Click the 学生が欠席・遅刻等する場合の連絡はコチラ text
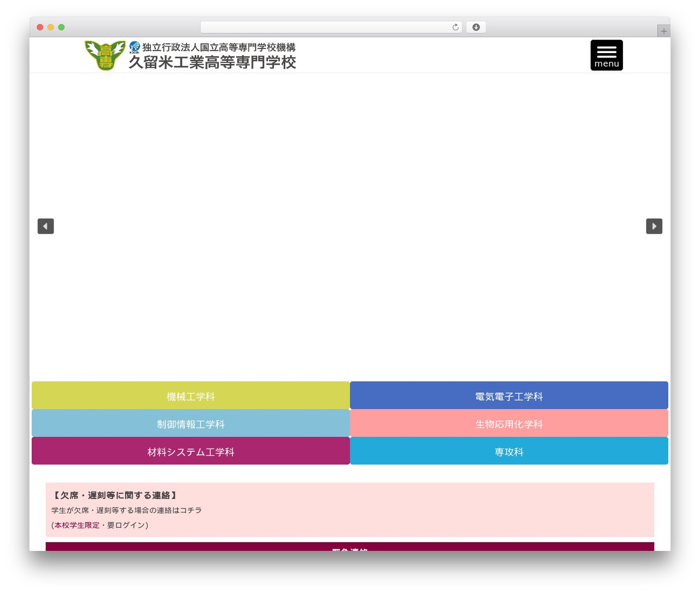The height and width of the screenshot is (593, 700). (x=126, y=510)
